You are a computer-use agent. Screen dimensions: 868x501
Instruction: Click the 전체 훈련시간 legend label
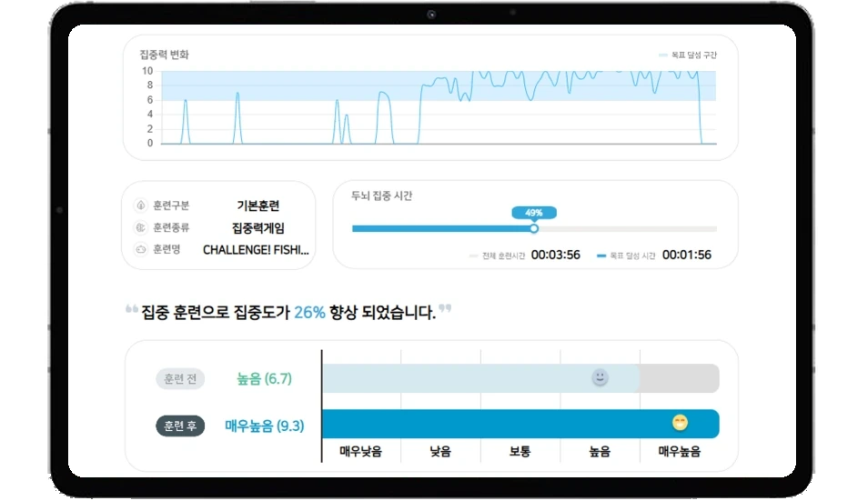coord(503,256)
